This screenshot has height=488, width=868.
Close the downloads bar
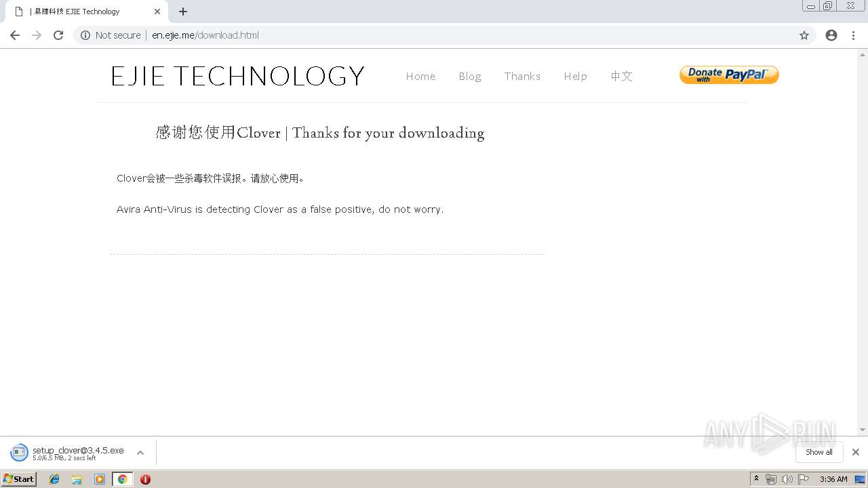click(856, 452)
